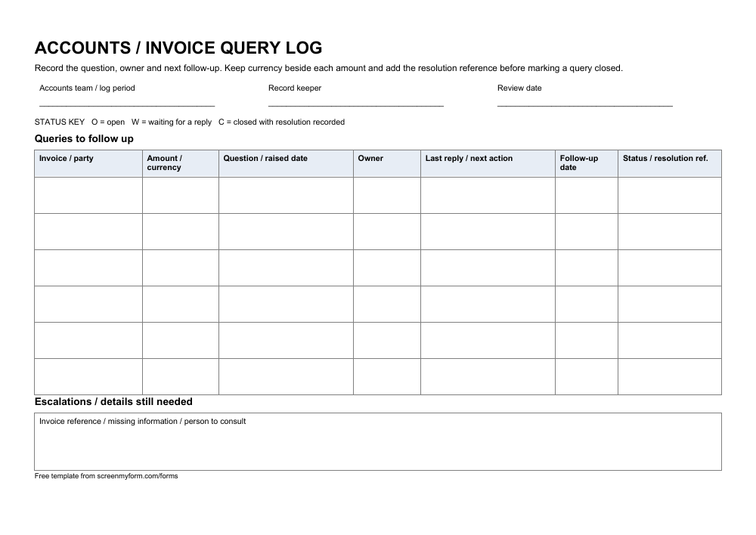The image size is (756, 535).
Task: Click the 'Accounts team / log period' label
Action: 87,88
